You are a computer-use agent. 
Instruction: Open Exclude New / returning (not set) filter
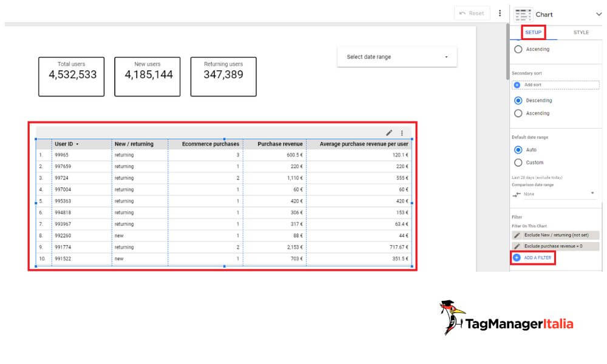555,235
